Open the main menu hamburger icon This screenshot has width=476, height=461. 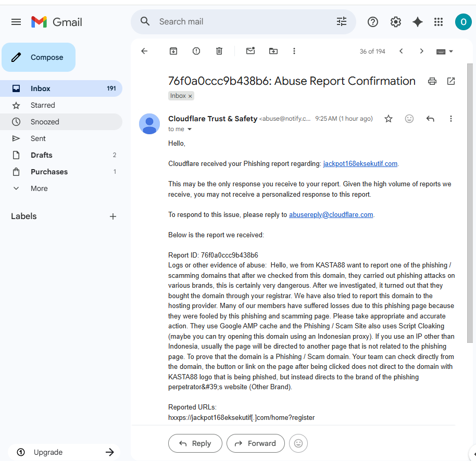[16, 22]
